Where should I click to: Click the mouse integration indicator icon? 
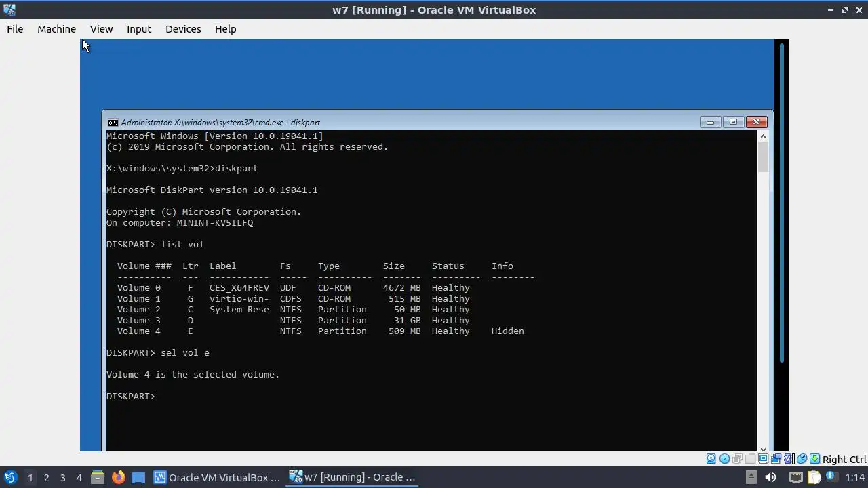[802, 459]
